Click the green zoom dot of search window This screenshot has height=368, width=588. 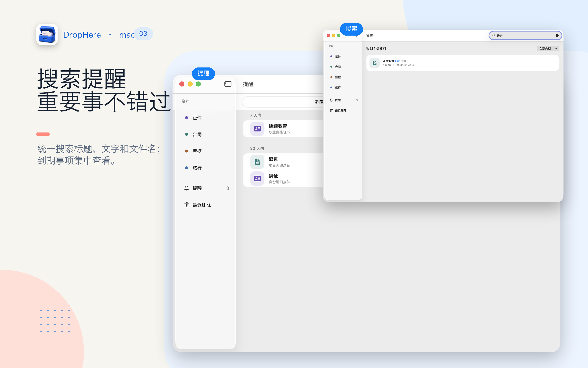(x=339, y=36)
